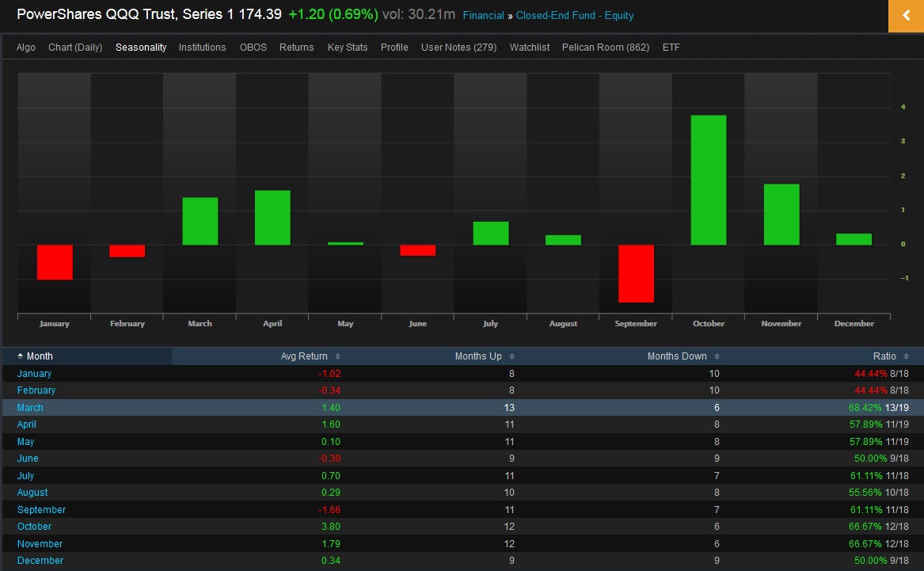The width and height of the screenshot is (924, 571).
Task: Click June ratio 50.00% 9/18
Action: [x=881, y=459]
